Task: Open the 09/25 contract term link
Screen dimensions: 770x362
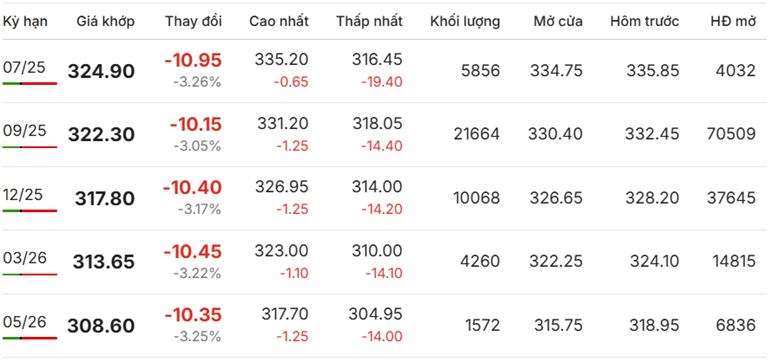Action: coord(24,131)
